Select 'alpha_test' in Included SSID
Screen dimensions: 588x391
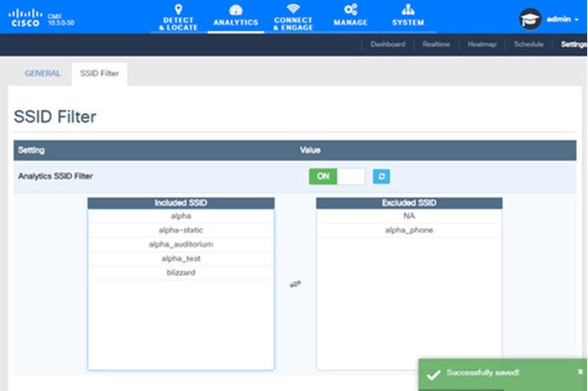[x=181, y=258]
